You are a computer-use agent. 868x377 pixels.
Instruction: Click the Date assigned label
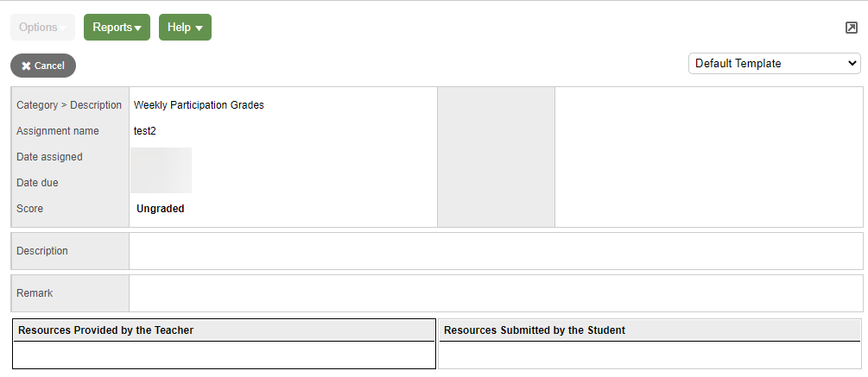(x=49, y=157)
